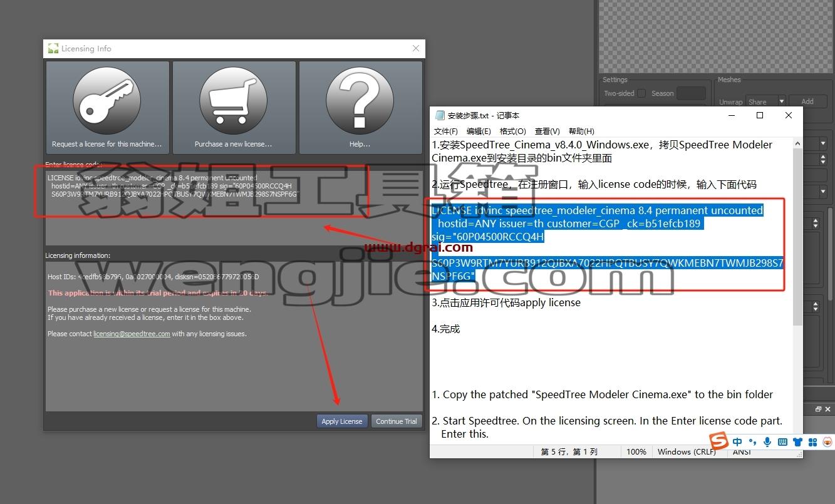Viewport: 835px width, 504px height.
Task: Toggle the 中 Chinese/English mode icon
Action: [x=737, y=442]
